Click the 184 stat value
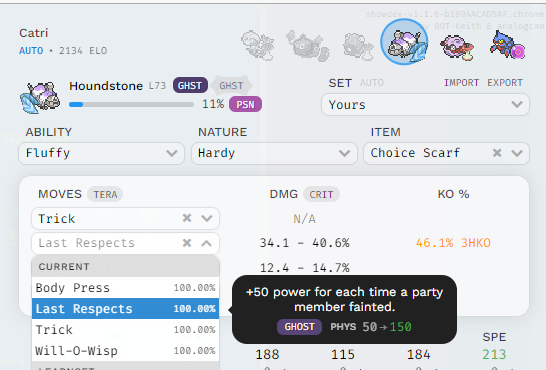546x370 pixels. click(419, 354)
